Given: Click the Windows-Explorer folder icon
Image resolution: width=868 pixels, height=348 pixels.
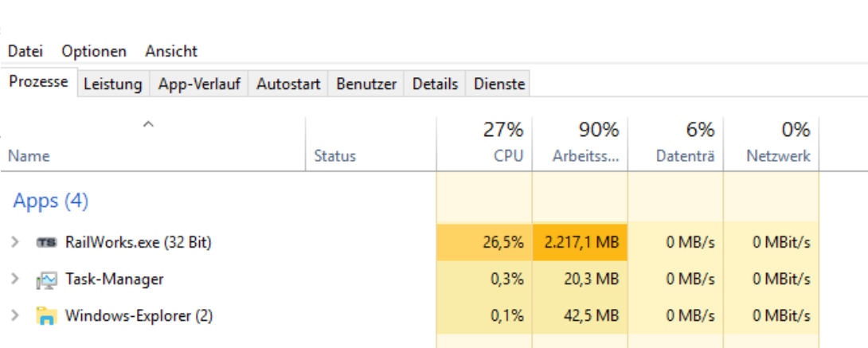Looking at the screenshot, I should click(x=47, y=316).
